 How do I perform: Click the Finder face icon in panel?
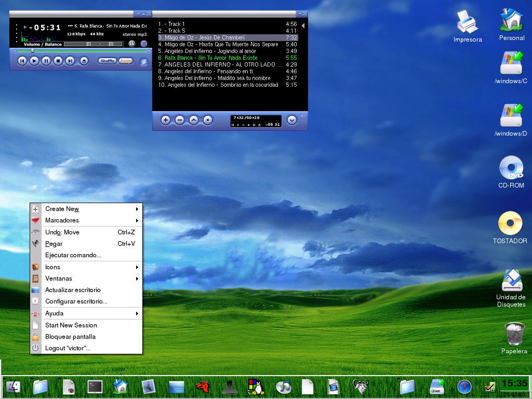click(x=14, y=387)
